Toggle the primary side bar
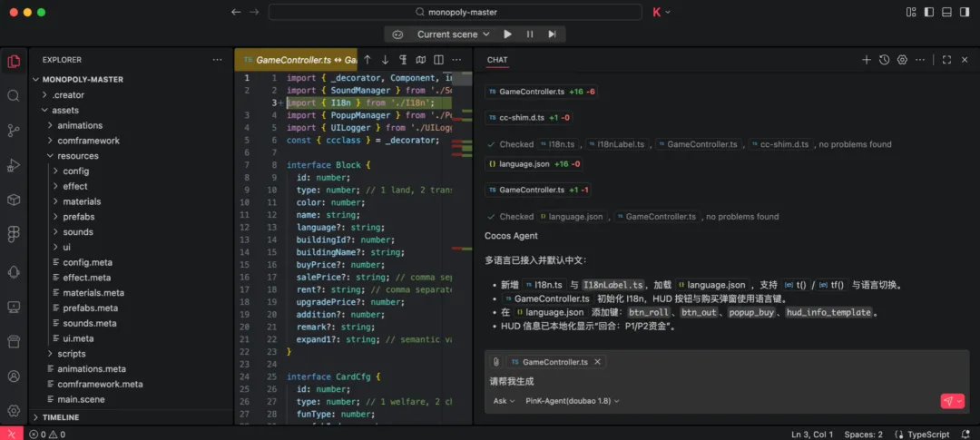 coord(927,12)
